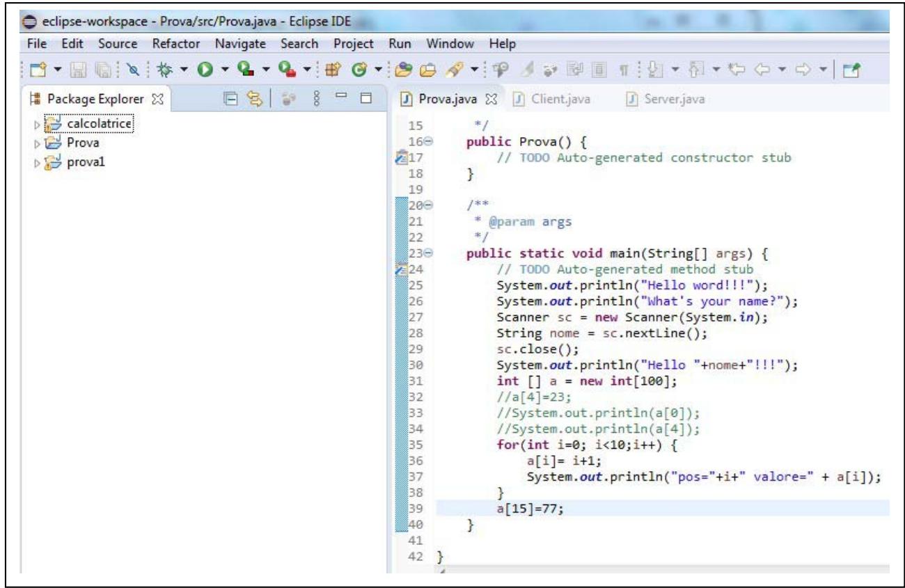This screenshot has width=905, height=588.
Task: Switch to the Client.java tab
Action: click(x=560, y=100)
